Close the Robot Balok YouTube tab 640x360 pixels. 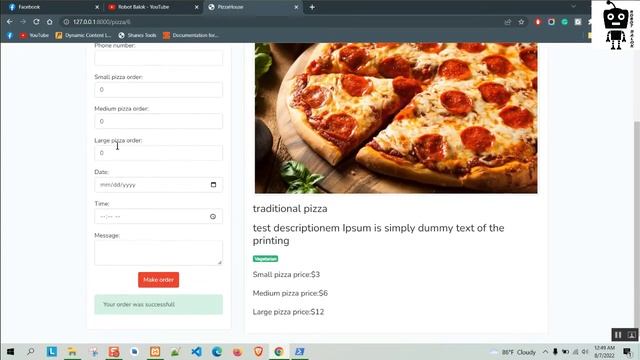click(x=197, y=7)
